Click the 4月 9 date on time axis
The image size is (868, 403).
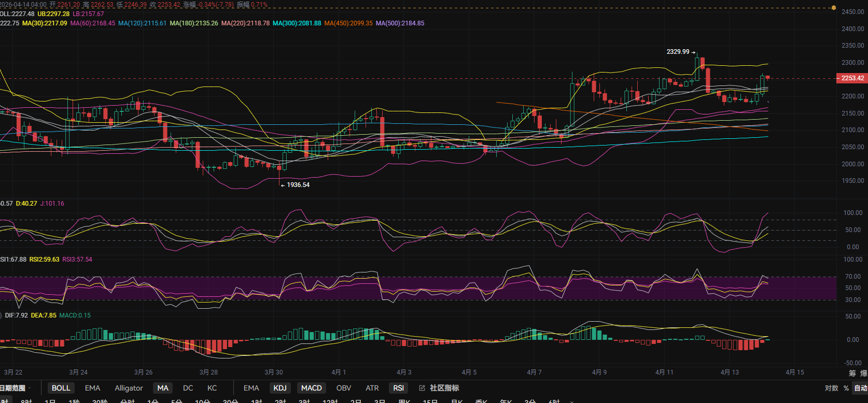coord(599,372)
